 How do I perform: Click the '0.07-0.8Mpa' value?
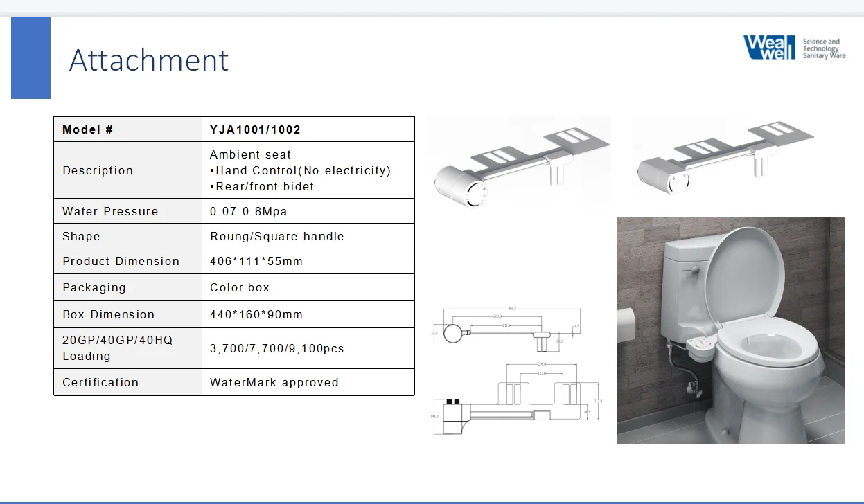pos(249,211)
